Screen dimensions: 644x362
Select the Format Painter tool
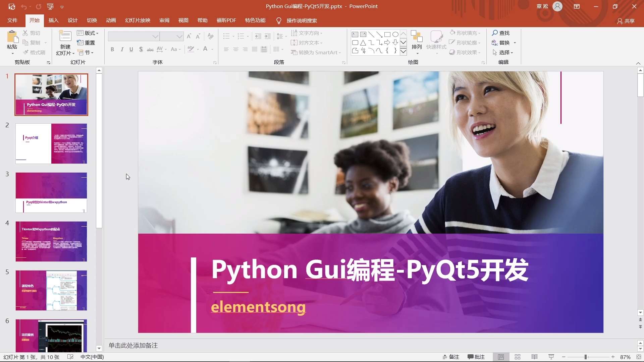click(33, 52)
